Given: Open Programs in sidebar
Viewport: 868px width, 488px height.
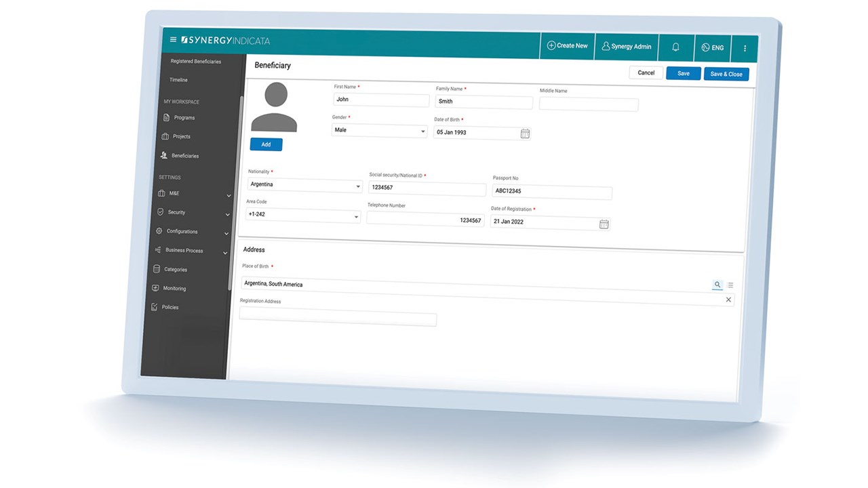Looking at the screenshot, I should 184,117.
